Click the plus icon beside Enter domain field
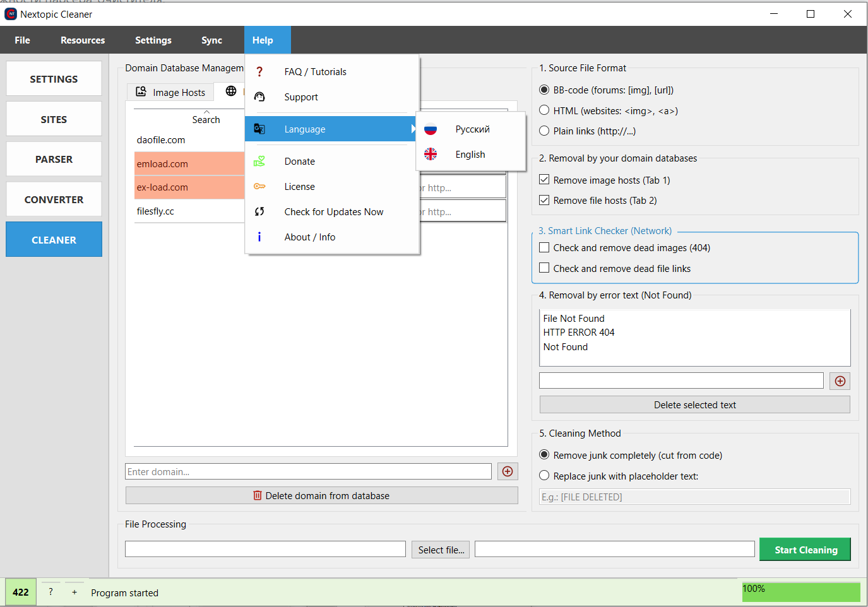868x607 pixels. (508, 471)
